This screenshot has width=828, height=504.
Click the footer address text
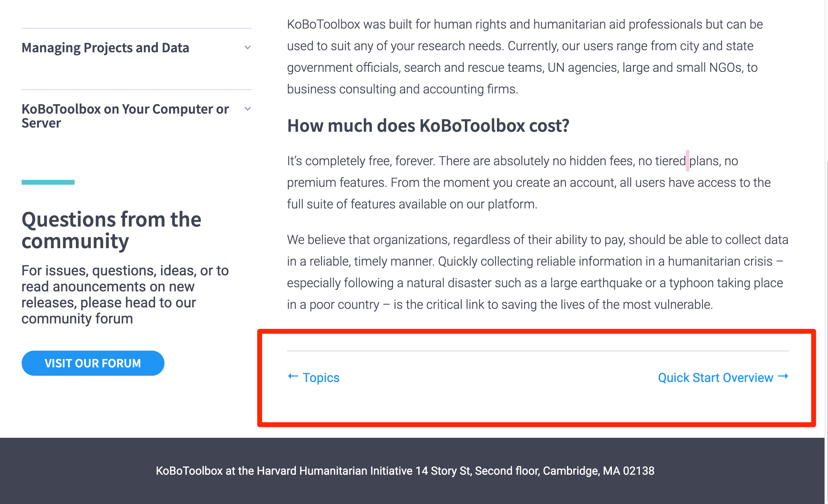405,471
